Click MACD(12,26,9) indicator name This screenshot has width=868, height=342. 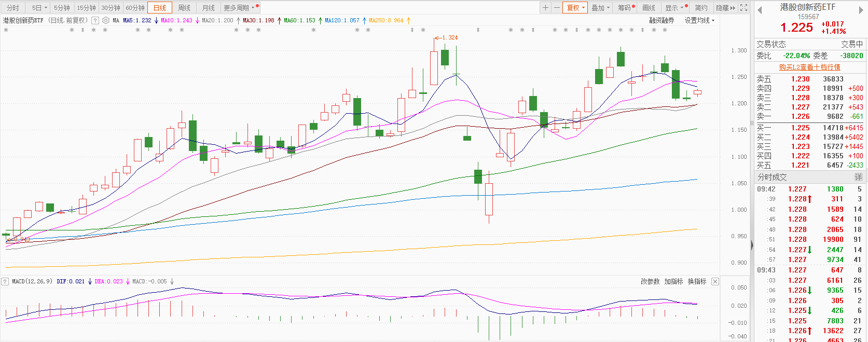coord(32,281)
